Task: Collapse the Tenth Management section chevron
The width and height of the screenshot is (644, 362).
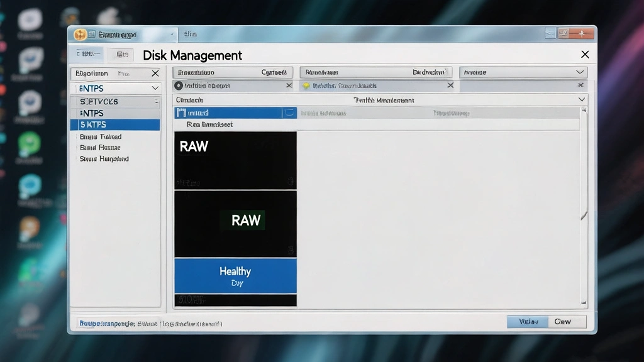Action: tap(581, 99)
